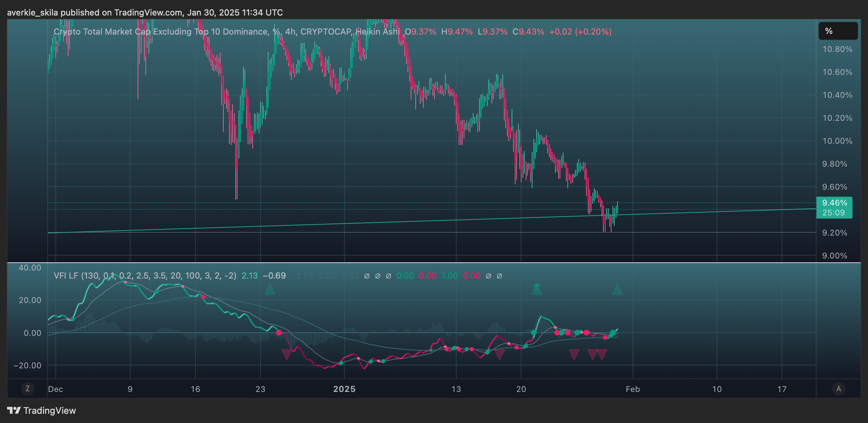The width and height of the screenshot is (868, 423).
Task: Click the Z timezone icon
Action: click(28, 389)
